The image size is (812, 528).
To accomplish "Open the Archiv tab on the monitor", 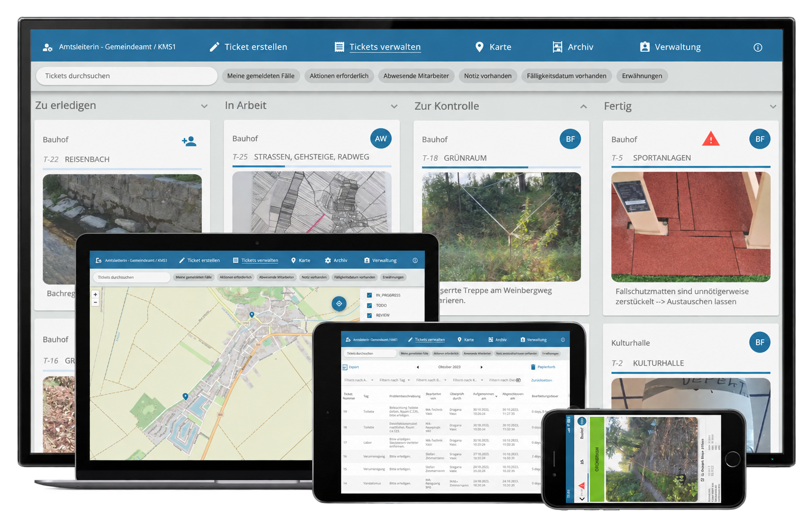I will 573,47.
